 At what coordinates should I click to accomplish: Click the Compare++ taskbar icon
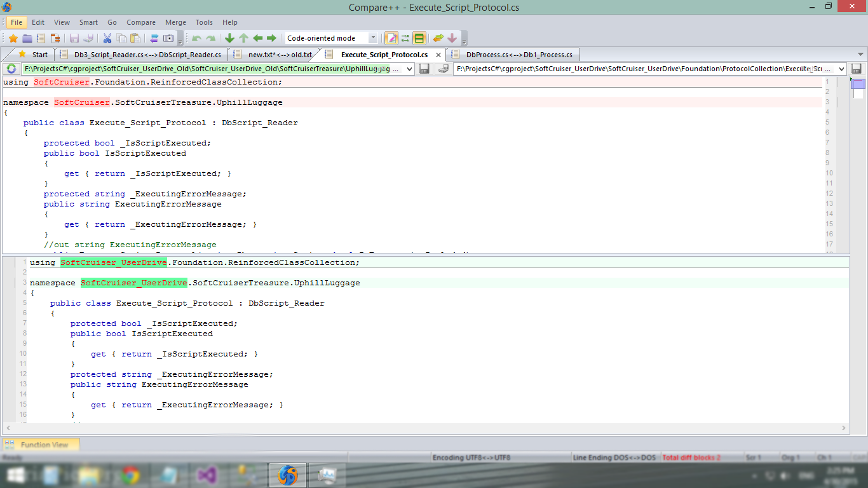tap(288, 475)
